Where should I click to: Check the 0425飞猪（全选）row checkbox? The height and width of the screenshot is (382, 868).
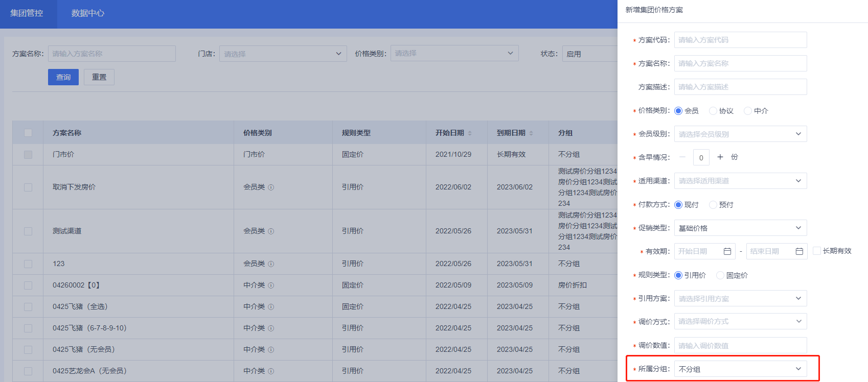click(x=28, y=307)
